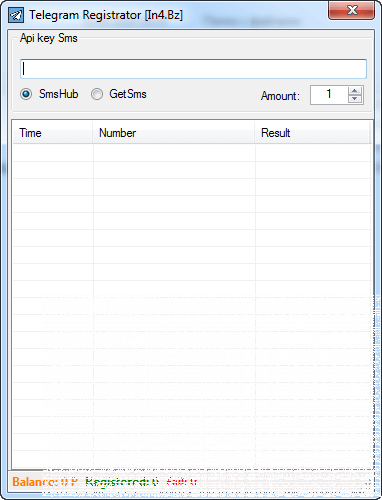Click the Telegram Registrator app icon in title bar
The width and height of the screenshot is (382, 500).
tap(16, 15)
